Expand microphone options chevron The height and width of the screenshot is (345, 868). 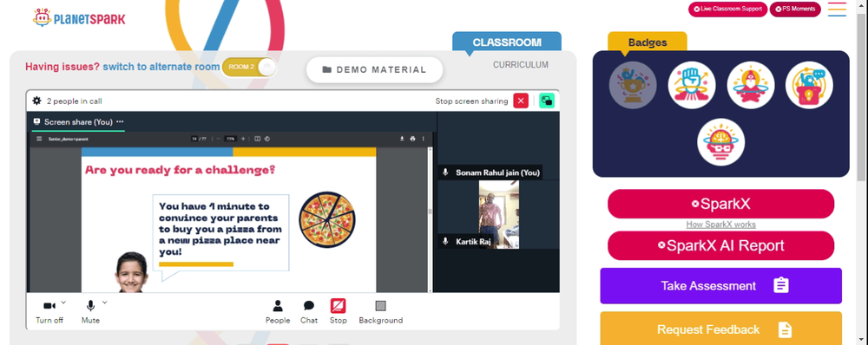[105, 302]
